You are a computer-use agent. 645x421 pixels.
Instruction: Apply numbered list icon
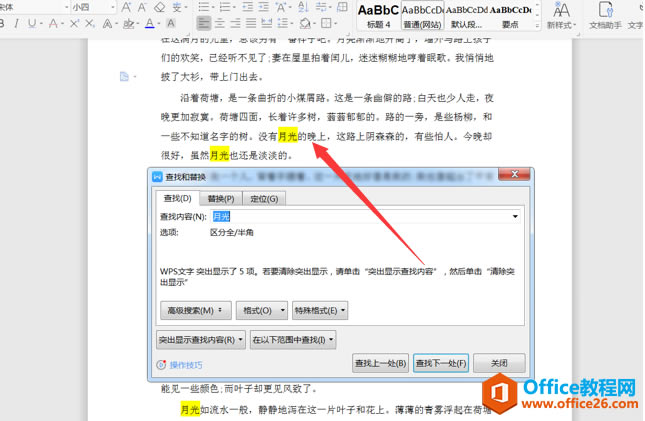(x=225, y=7)
